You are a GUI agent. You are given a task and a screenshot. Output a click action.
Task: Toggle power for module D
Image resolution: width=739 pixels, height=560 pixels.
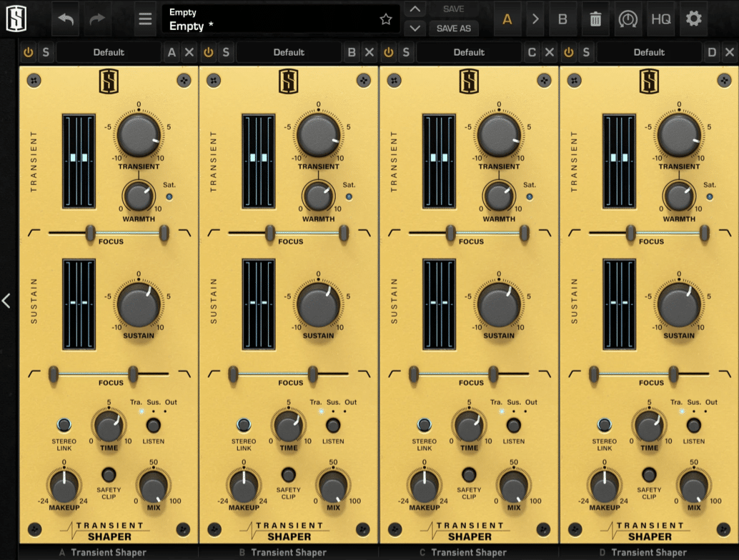point(569,52)
